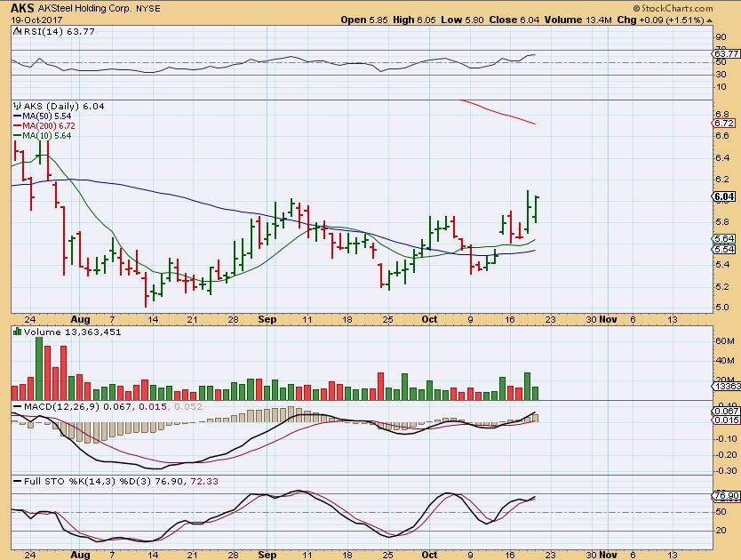This screenshot has height=560, width=741.
Task: Click the AKS ticker symbol in the header
Action: (x=22, y=8)
